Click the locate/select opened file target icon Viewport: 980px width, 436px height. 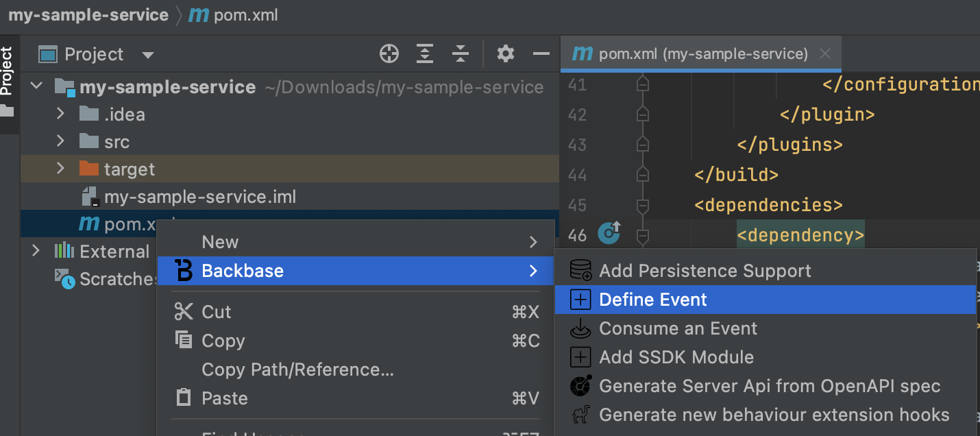click(389, 53)
